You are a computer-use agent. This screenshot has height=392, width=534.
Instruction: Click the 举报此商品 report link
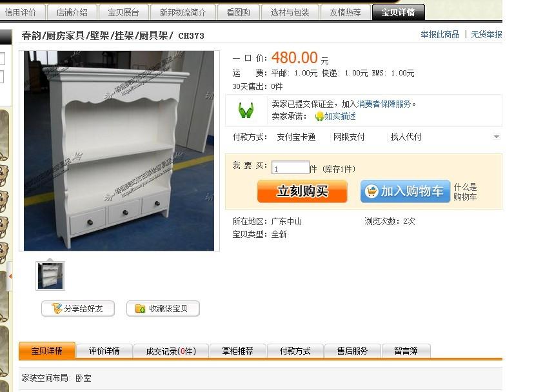pos(440,34)
